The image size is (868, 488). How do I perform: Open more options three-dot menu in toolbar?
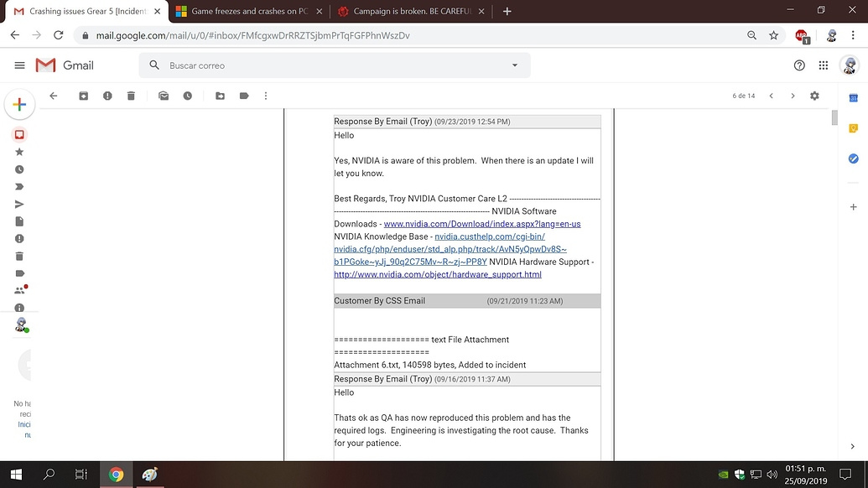click(x=266, y=96)
